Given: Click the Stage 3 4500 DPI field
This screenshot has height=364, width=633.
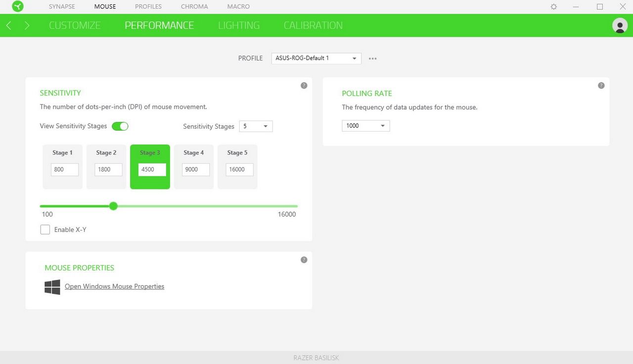Looking at the screenshot, I should [x=152, y=170].
